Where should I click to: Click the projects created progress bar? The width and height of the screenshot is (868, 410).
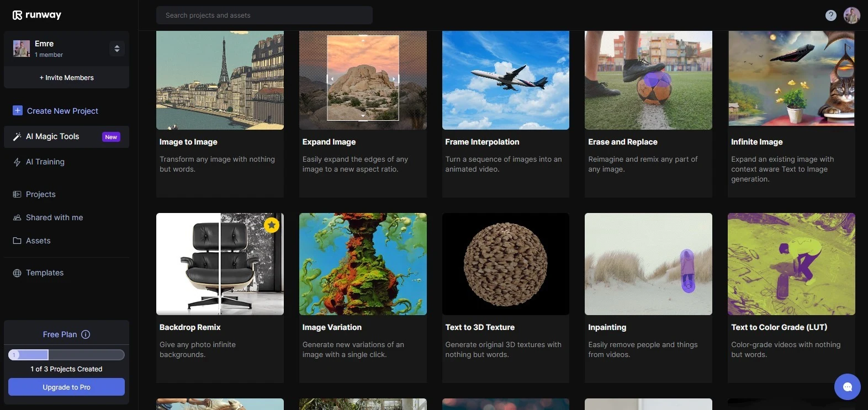[x=66, y=355]
